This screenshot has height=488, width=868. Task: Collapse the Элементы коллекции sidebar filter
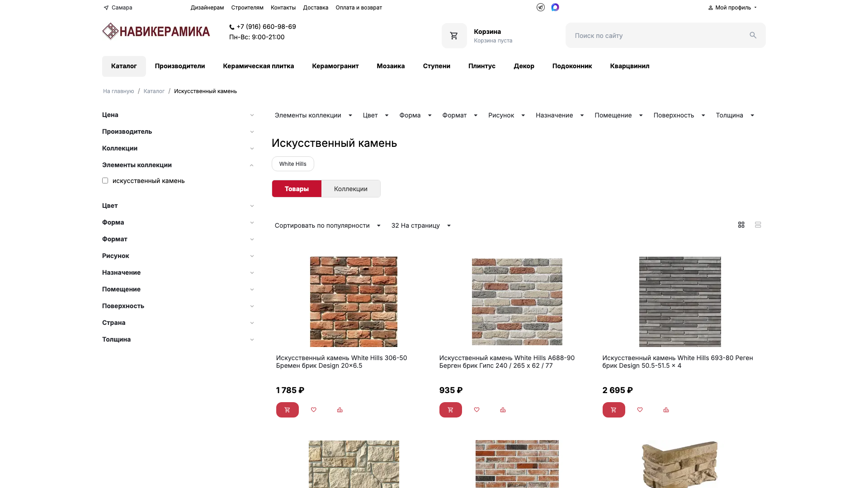[178, 165]
